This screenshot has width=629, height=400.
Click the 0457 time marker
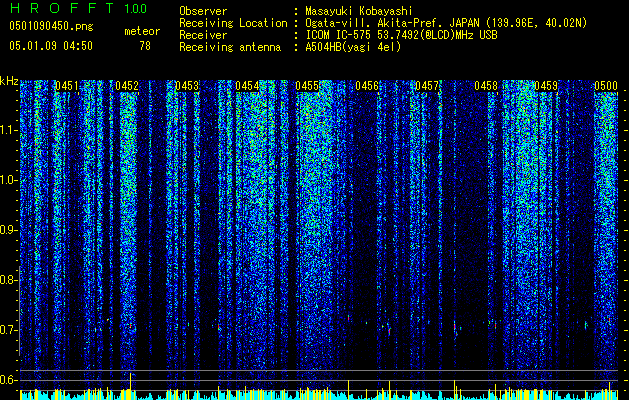[427, 86]
